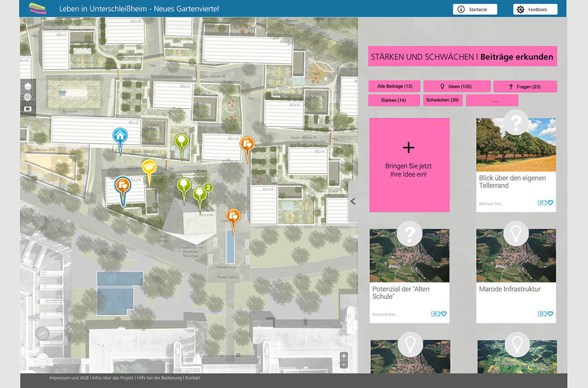The image size is (588, 388).
Task: Open 'Potenzial der Alten Schule' aerial photo
Action: click(x=410, y=256)
